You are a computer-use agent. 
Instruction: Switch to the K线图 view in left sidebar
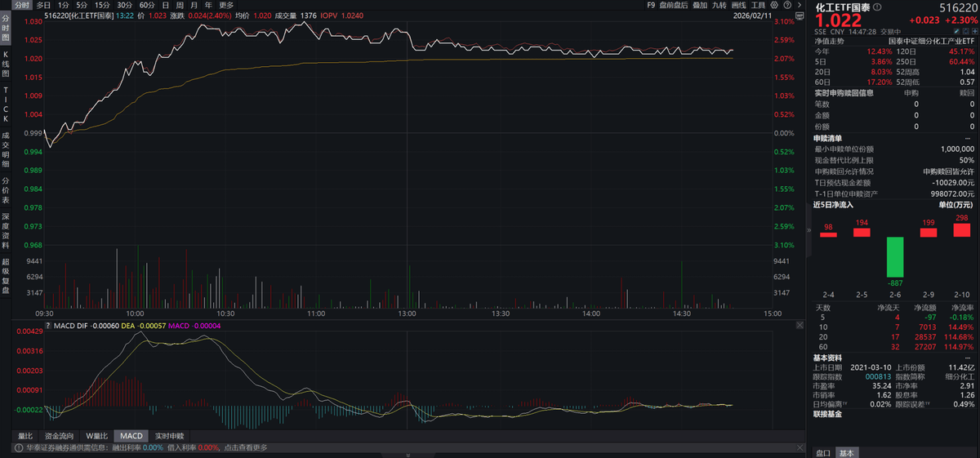(x=5, y=63)
